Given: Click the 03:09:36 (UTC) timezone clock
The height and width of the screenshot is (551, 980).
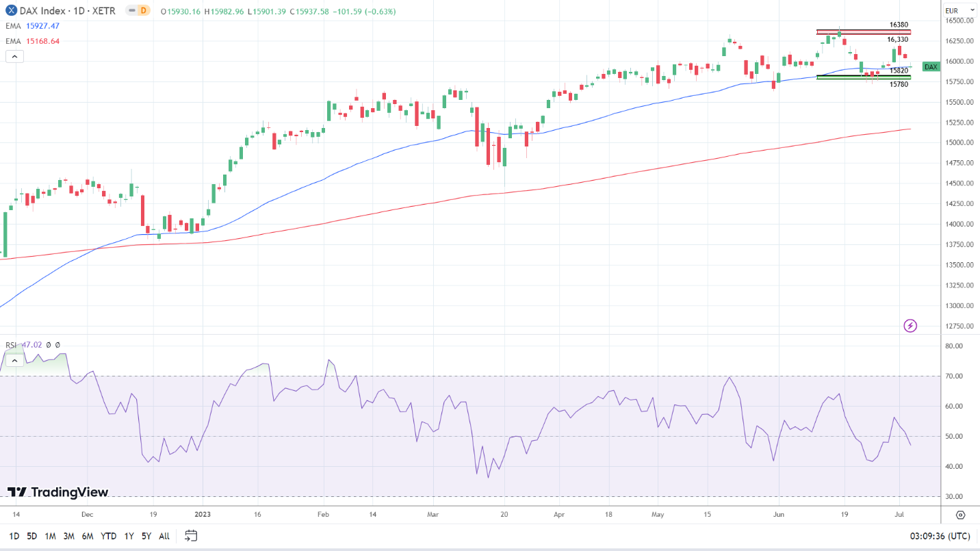Looking at the screenshot, I should click(x=940, y=536).
